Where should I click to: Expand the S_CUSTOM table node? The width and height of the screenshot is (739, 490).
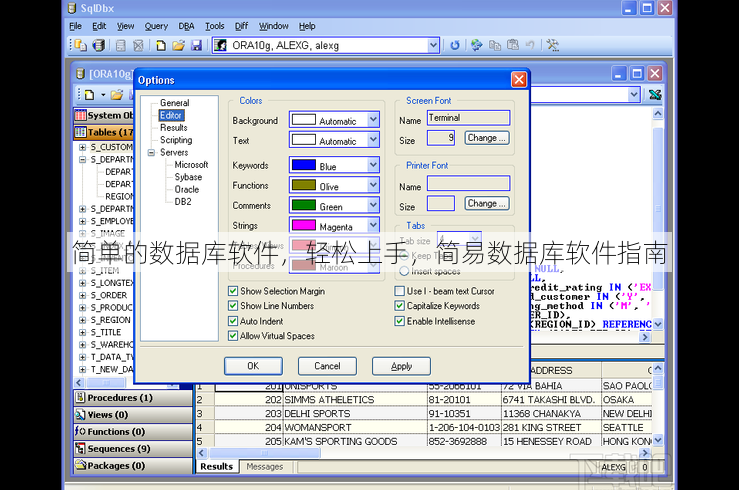pyautogui.click(x=82, y=147)
